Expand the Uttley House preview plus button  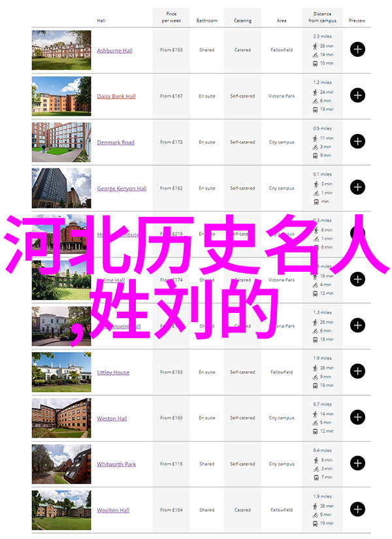click(x=357, y=372)
